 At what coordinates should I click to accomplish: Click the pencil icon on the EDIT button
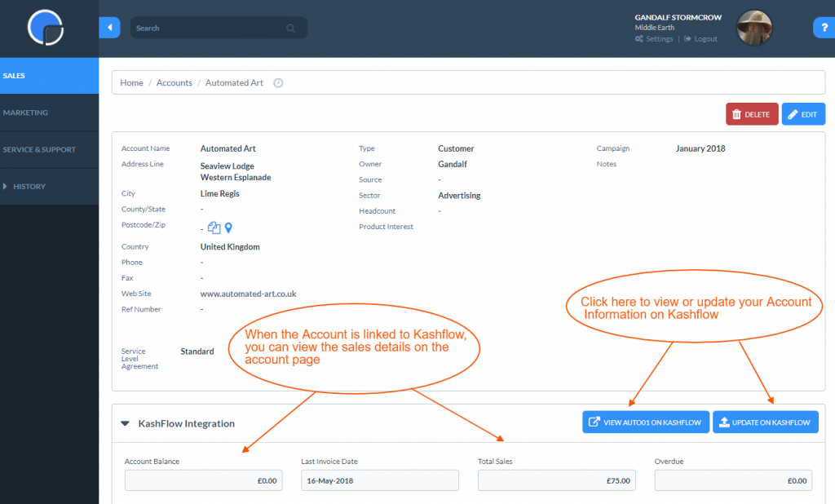point(793,113)
